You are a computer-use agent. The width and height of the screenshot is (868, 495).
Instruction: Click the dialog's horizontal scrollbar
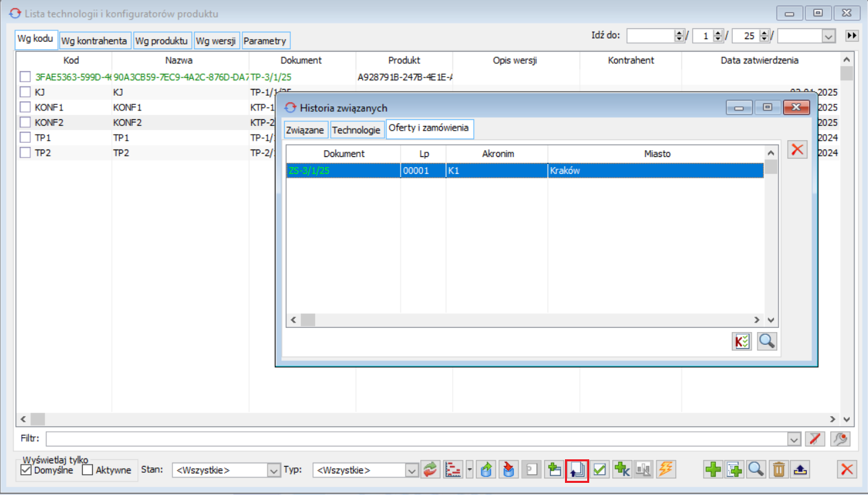pyautogui.click(x=525, y=320)
